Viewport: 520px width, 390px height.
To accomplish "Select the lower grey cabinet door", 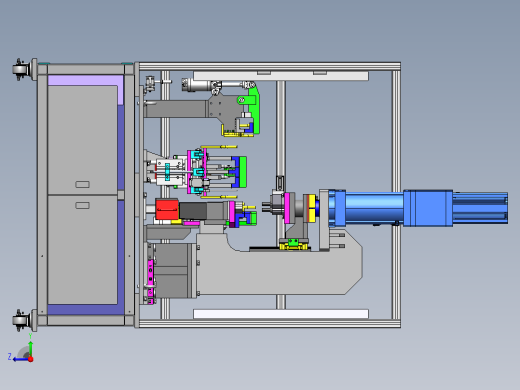I will click(x=83, y=250).
